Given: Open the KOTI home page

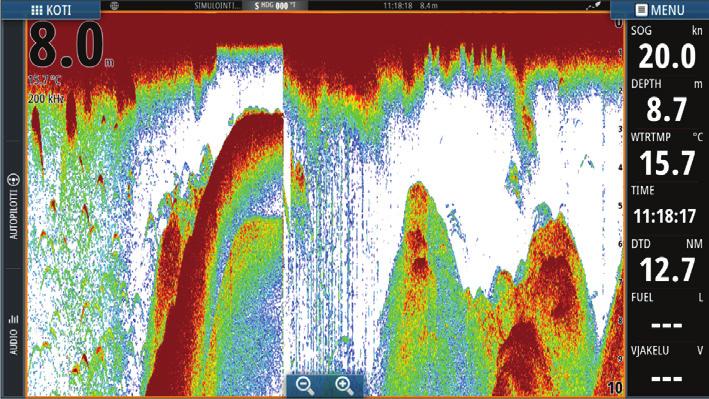Looking at the screenshot, I should 51,10.
